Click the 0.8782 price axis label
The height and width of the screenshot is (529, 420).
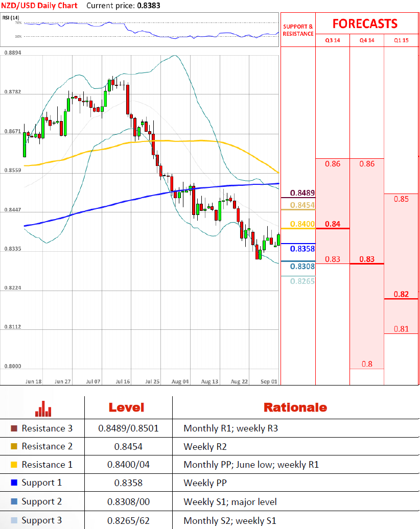[13, 92]
